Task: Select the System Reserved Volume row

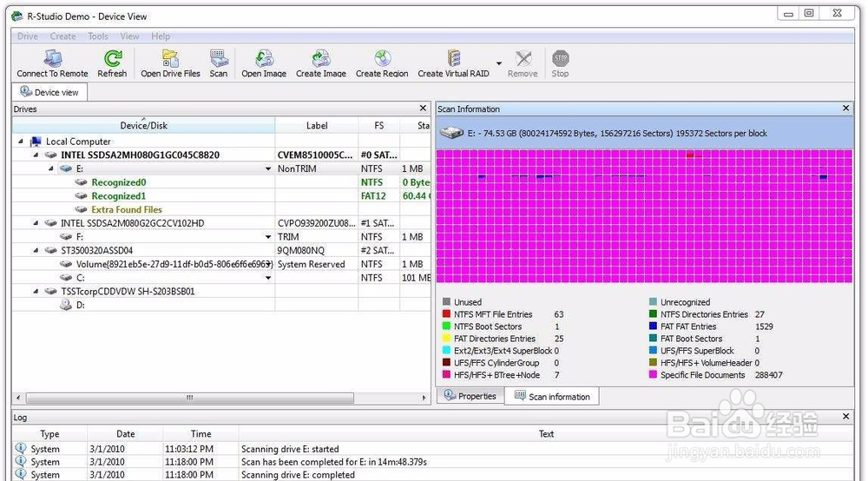Action: click(220, 264)
